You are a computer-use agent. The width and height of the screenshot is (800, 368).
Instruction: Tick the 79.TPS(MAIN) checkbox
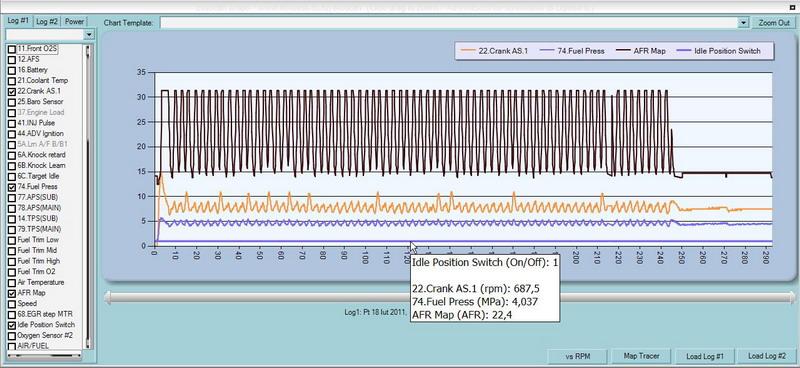point(12,229)
